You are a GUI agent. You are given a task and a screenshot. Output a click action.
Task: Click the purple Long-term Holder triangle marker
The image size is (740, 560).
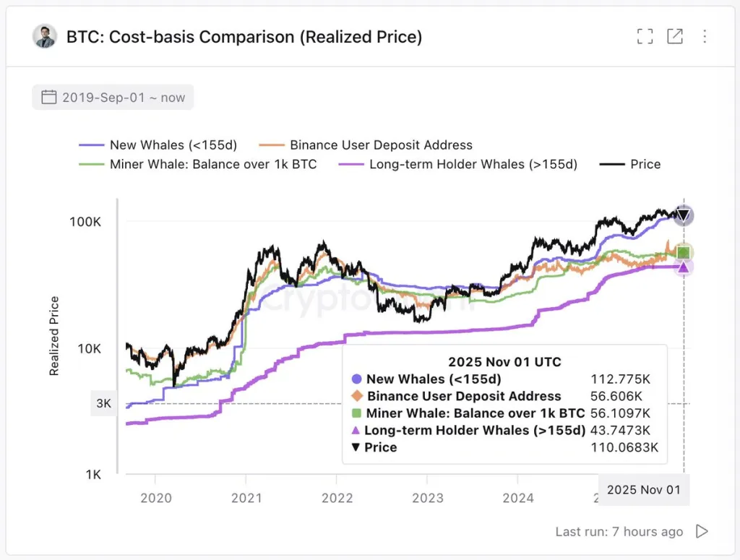[x=683, y=267]
